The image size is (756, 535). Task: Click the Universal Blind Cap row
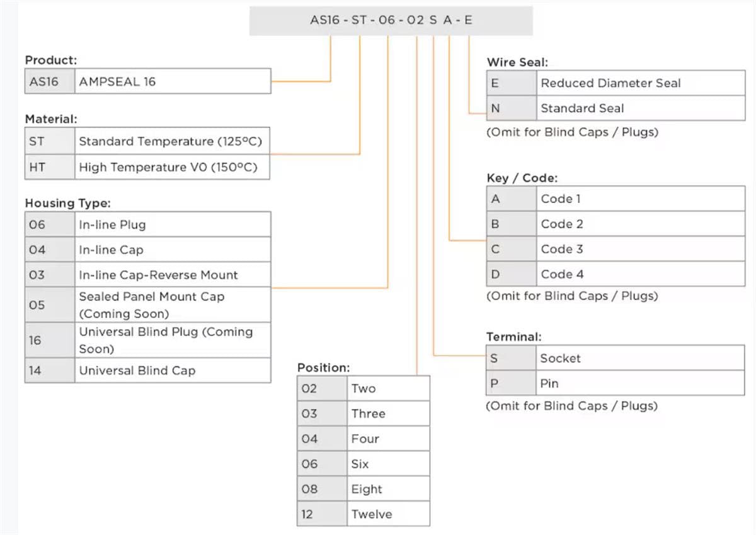click(147, 371)
